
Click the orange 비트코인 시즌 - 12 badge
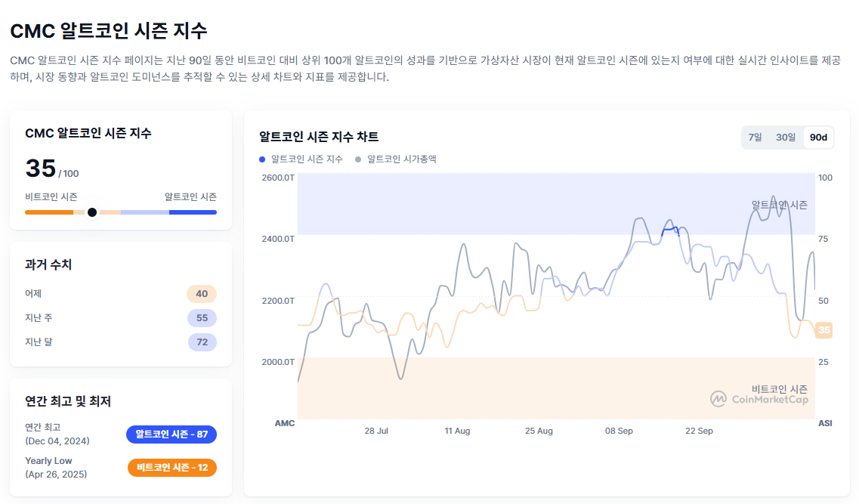(171, 468)
